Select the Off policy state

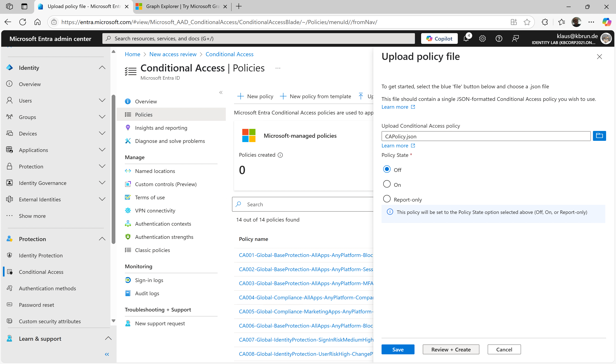point(387,169)
